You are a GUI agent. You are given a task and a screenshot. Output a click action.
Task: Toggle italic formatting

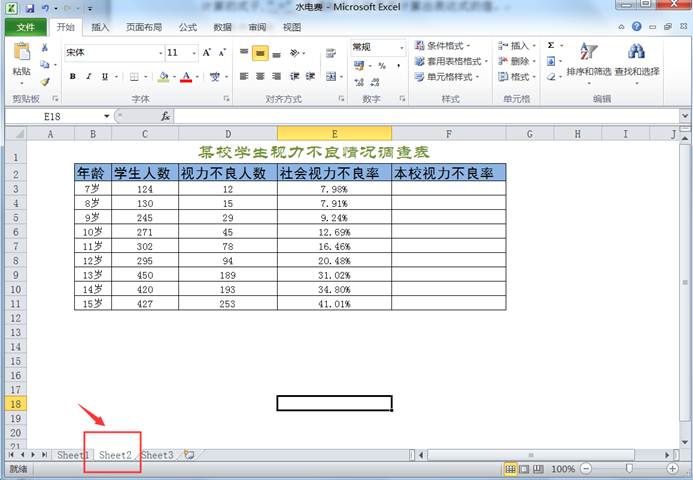pyautogui.click(x=89, y=76)
